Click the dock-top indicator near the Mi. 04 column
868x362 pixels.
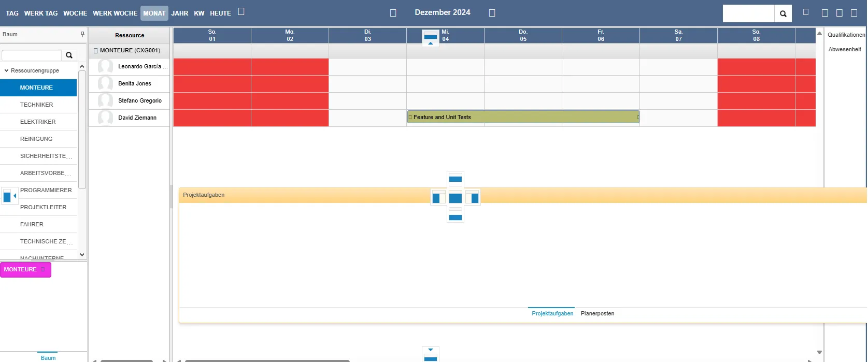[x=431, y=38]
